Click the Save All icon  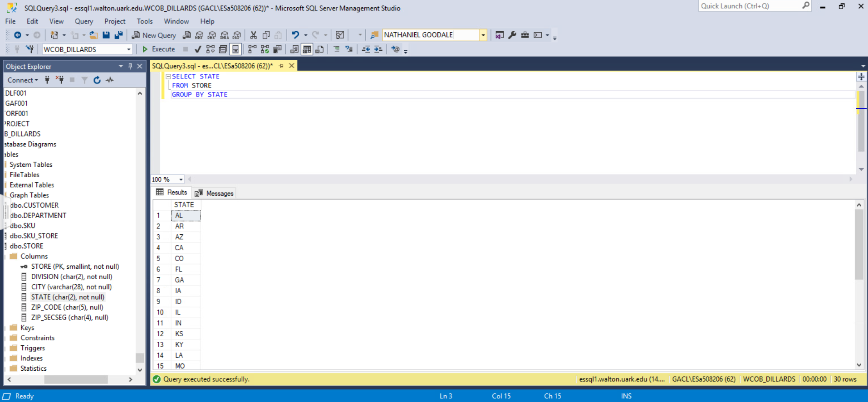(x=119, y=35)
